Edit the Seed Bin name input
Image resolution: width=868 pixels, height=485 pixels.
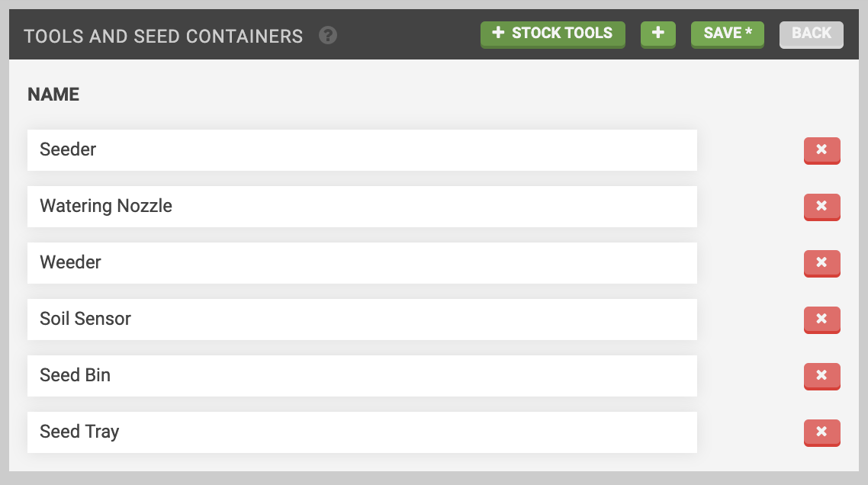pyautogui.click(x=362, y=376)
